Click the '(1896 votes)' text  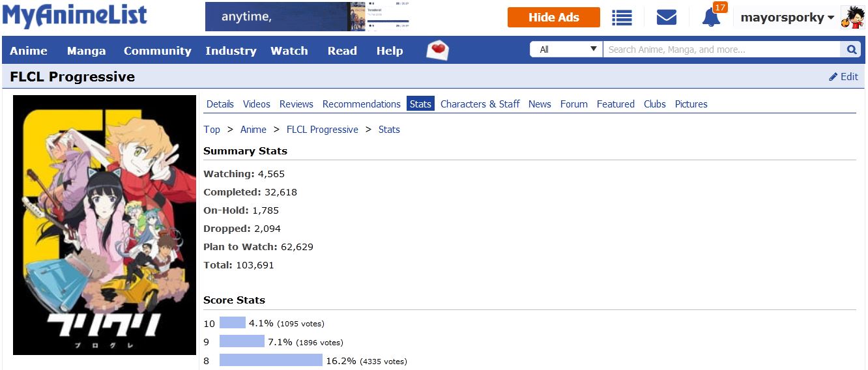point(319,342)
